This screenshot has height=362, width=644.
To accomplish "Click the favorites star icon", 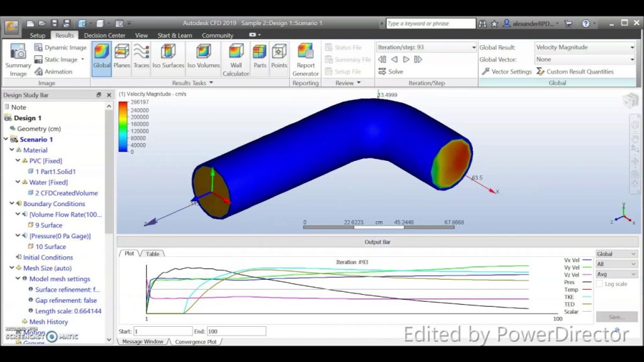I will coord(494,24).
